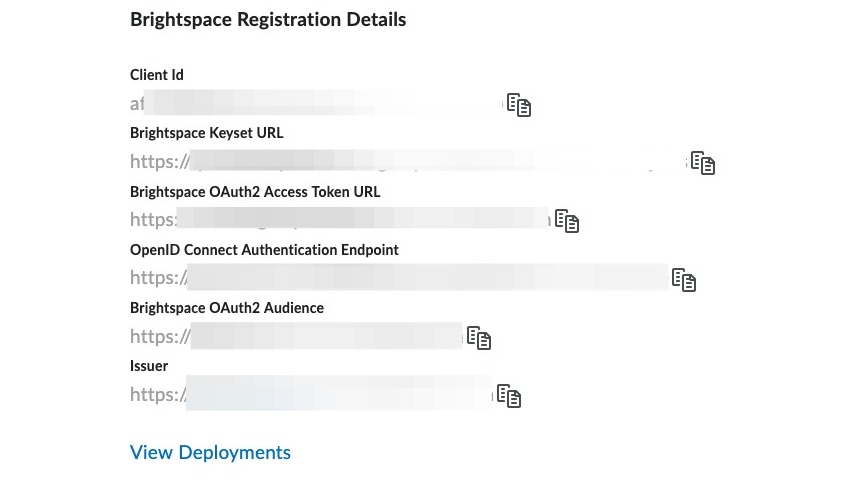
Task: Click the Brightspace Keyset URL label
Action: 207,133
